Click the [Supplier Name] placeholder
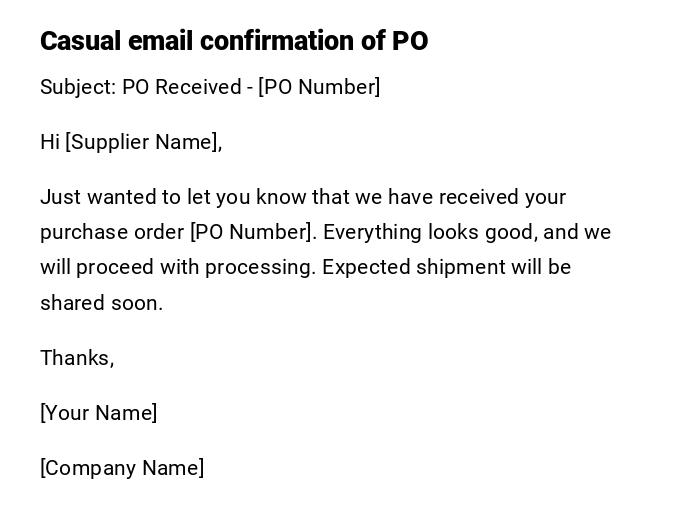 141,142
